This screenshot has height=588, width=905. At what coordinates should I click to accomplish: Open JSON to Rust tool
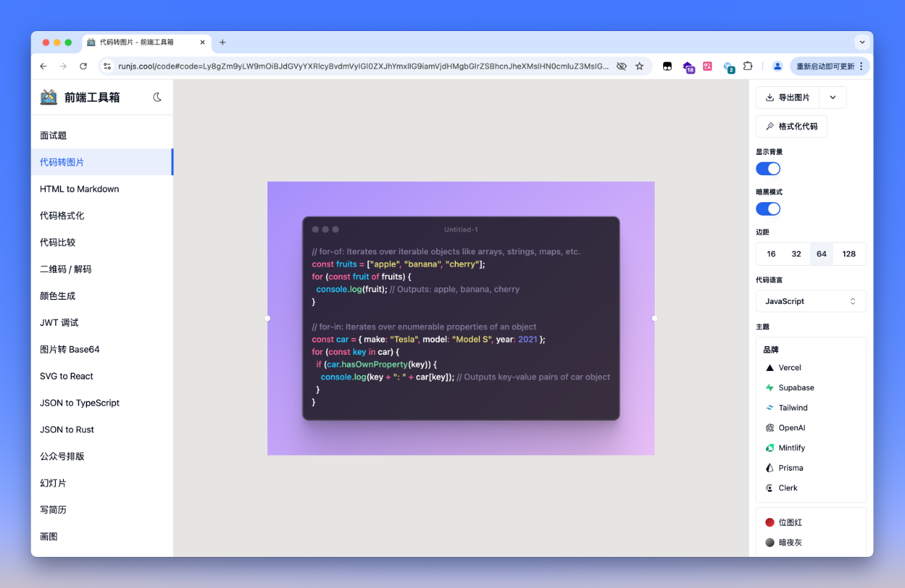(102, 430)
